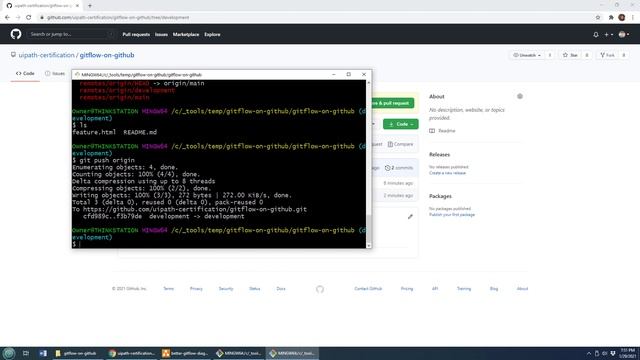Screen dimensions: 640x360
Task: Click 'Publish your first package' link
Action: 452,215
